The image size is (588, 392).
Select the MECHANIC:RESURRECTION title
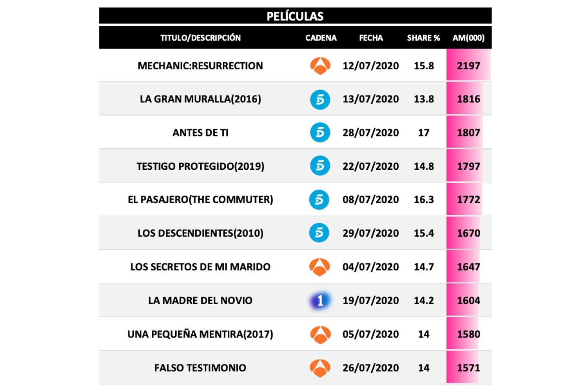coord(200,66)
